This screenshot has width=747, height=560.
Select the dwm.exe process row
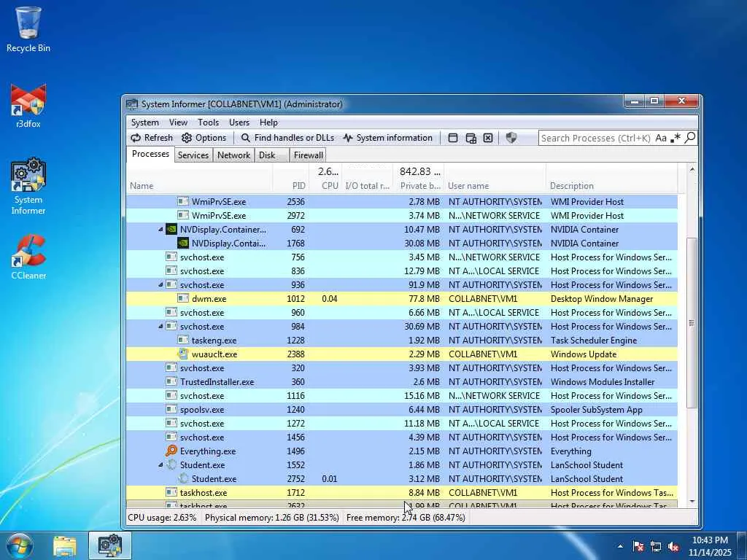pyautogui.click(x=402, y=299)
